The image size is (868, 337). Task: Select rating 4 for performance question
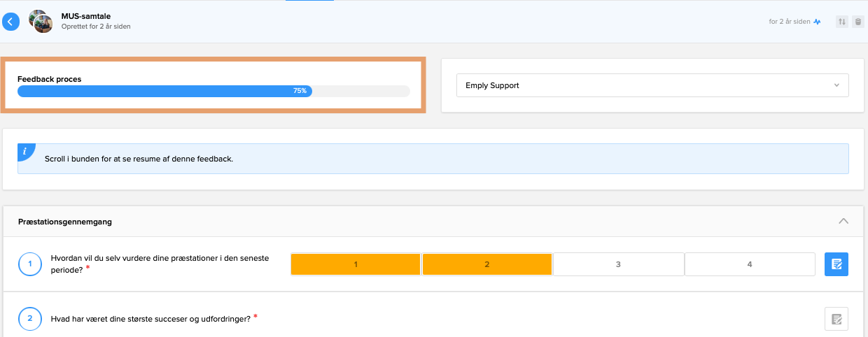pos(750,264)
